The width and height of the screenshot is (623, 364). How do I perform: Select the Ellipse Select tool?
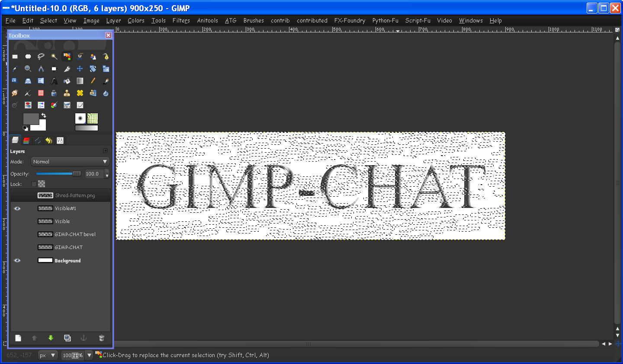tap(28, 57)
